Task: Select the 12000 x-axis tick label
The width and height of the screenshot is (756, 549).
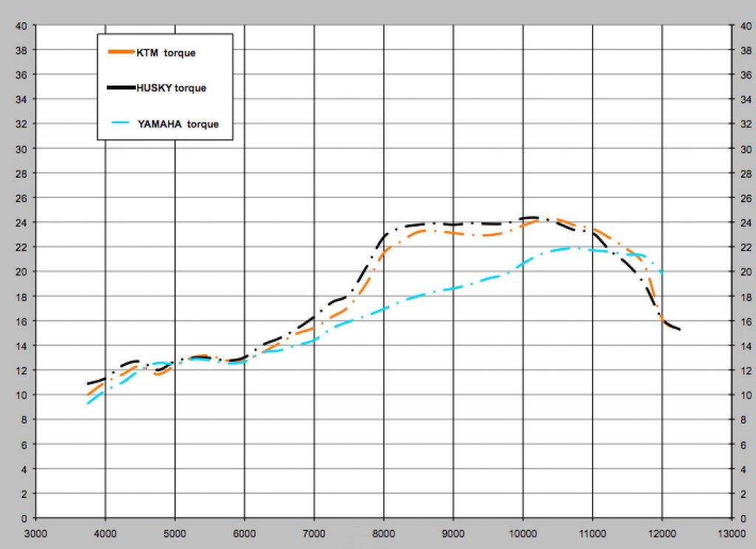Action: [x=661, y=533]
